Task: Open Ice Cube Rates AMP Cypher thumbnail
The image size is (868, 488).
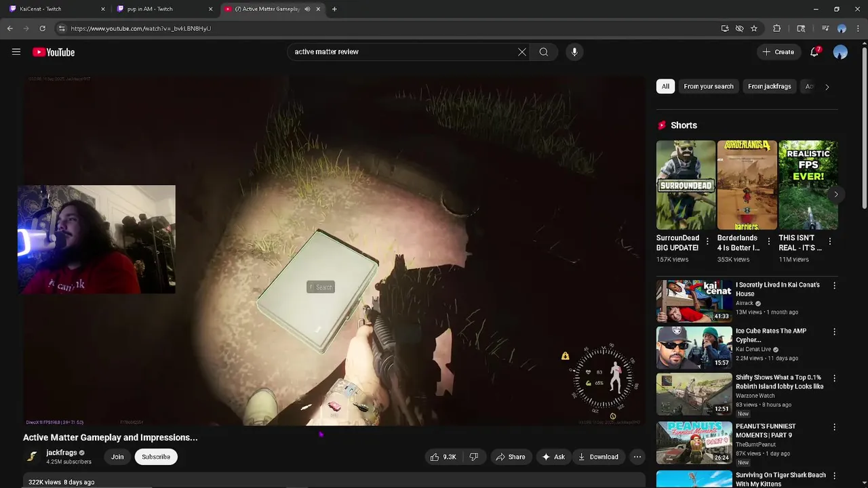Action: pos(694,347)
